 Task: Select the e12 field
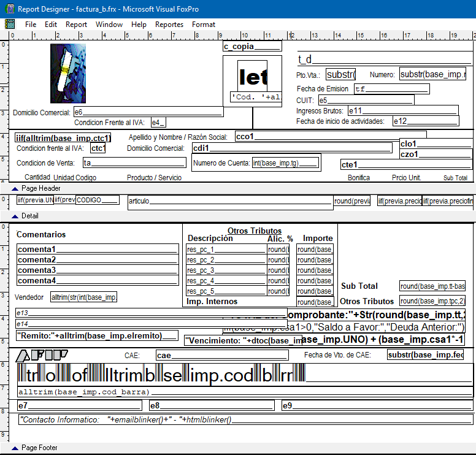426,121
